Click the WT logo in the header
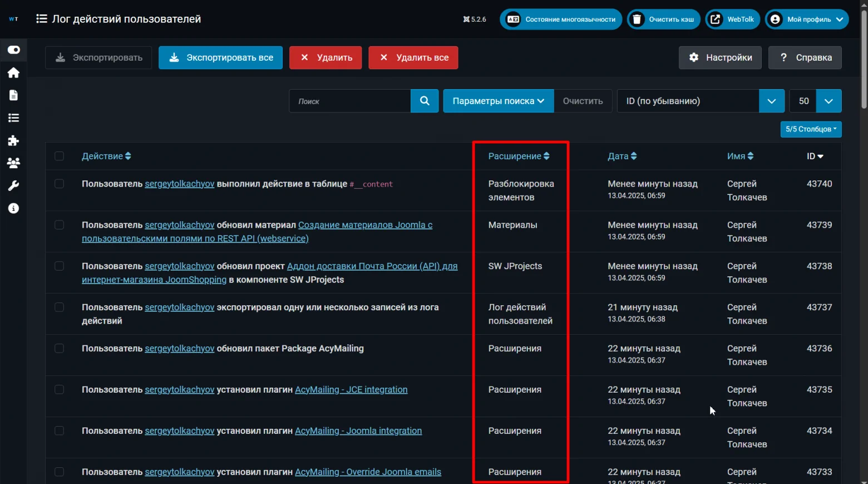Screen dimensions: 868x484 13,19
